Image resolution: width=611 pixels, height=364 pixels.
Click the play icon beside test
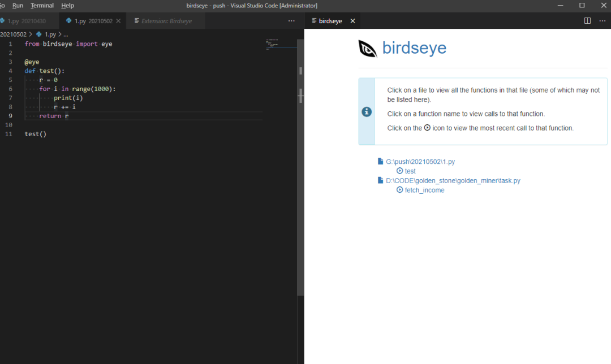[400, 171]
